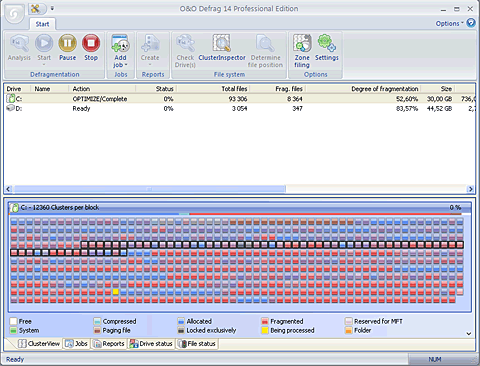Click the 30,00 GB size value
The image size is (480, 366).
click(439, 99)
